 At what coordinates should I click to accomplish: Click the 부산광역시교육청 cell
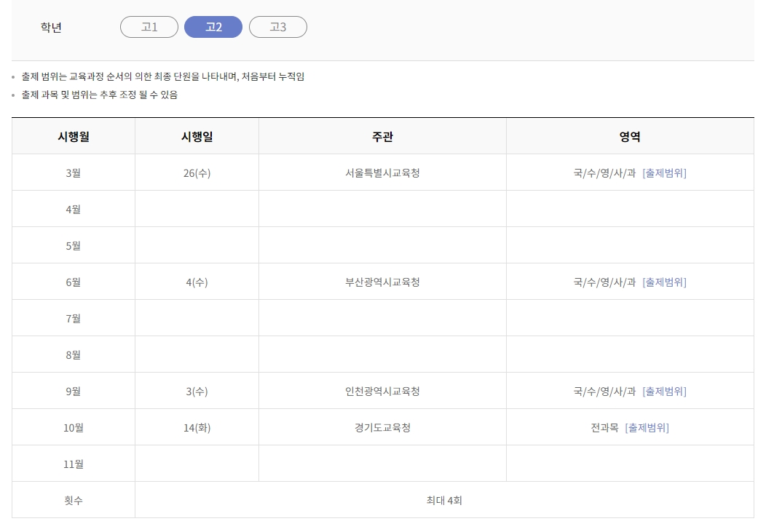pos(382,282)
